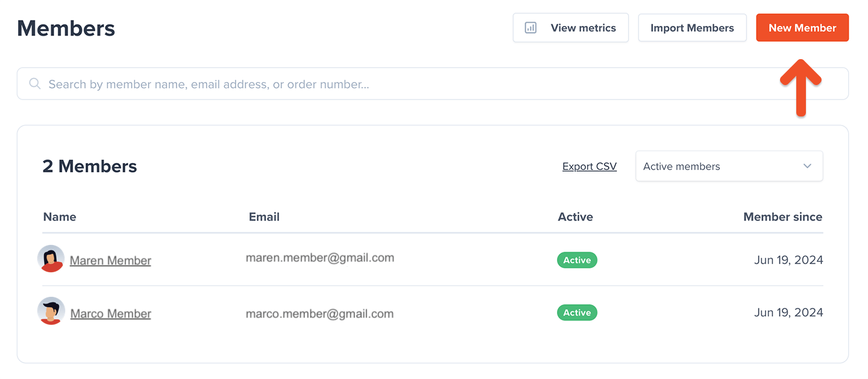Click the Email column header

[x=264, y=217]
